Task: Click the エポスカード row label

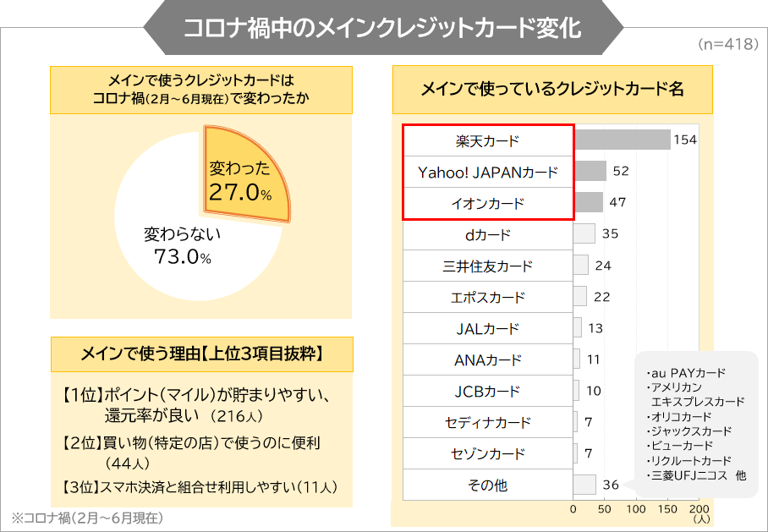Action: 488,298
